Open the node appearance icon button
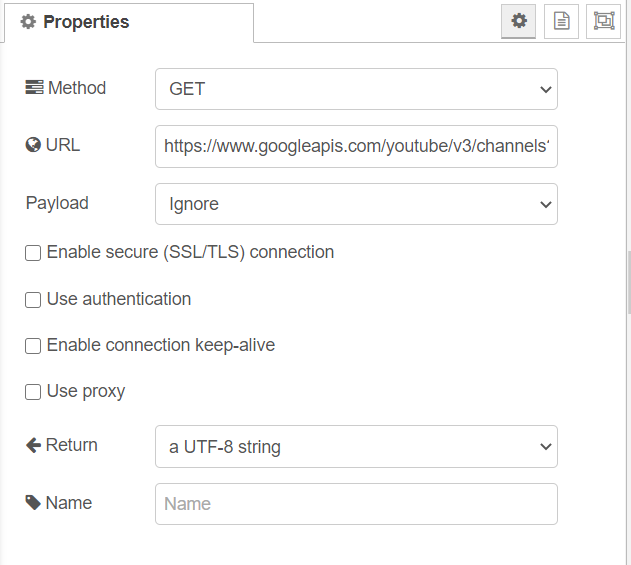The height and width of the screenshot is (565, 631). (604, 21)
